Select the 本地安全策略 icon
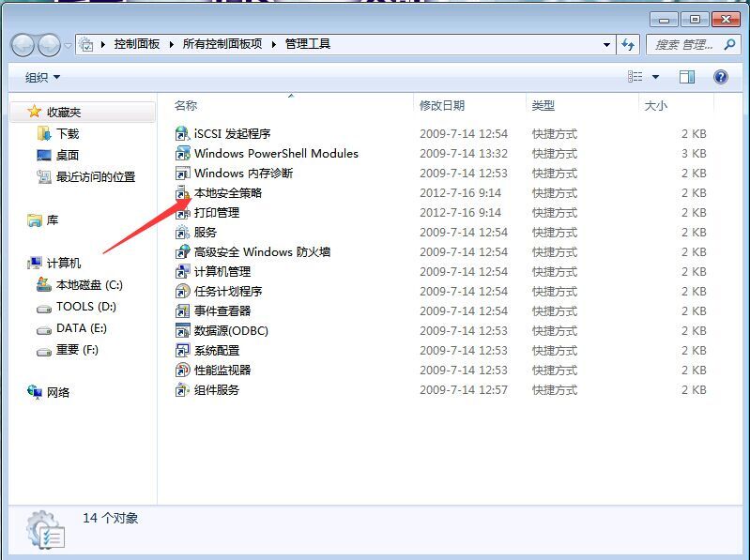The width and height of the screenshot is (750, 560). point(183,193)
